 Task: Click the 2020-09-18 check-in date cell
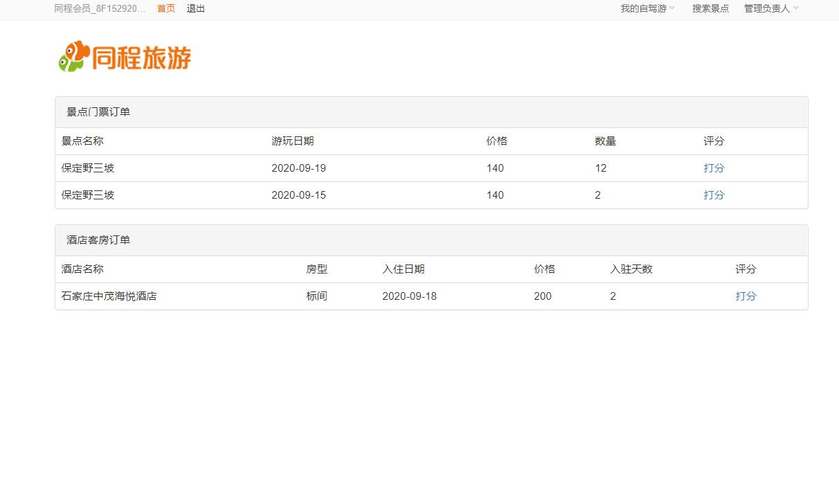point(409,296)
